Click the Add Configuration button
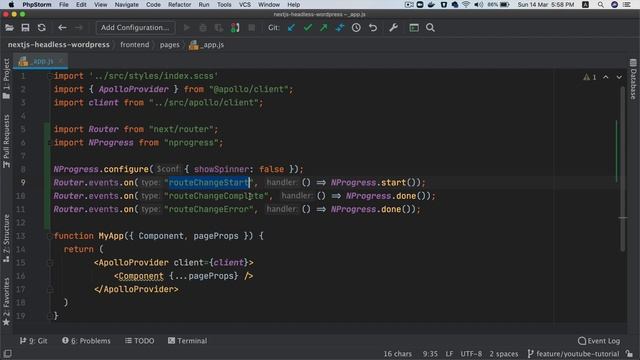Image resolution: width=640 pixels, height=360 pixels. click(x=135, y=28)
